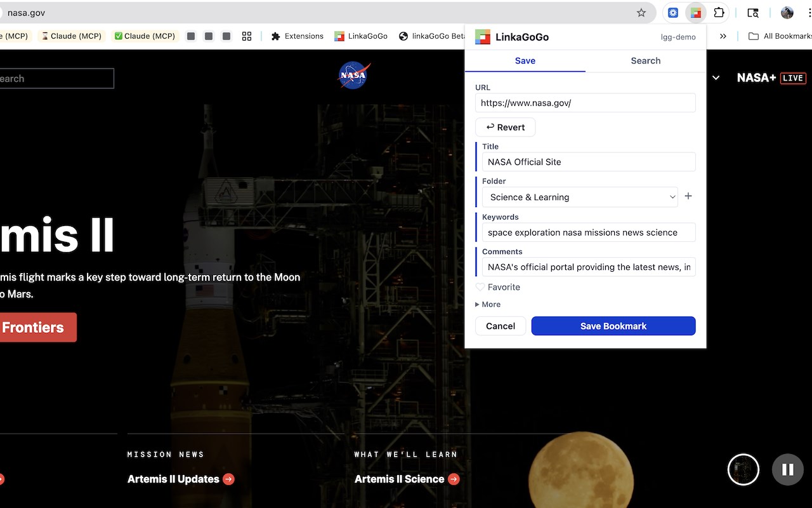The image size is (812, 508).
Task: Click the LinkaGoGo extension toolbar icon
Action: tap(696, 13)
